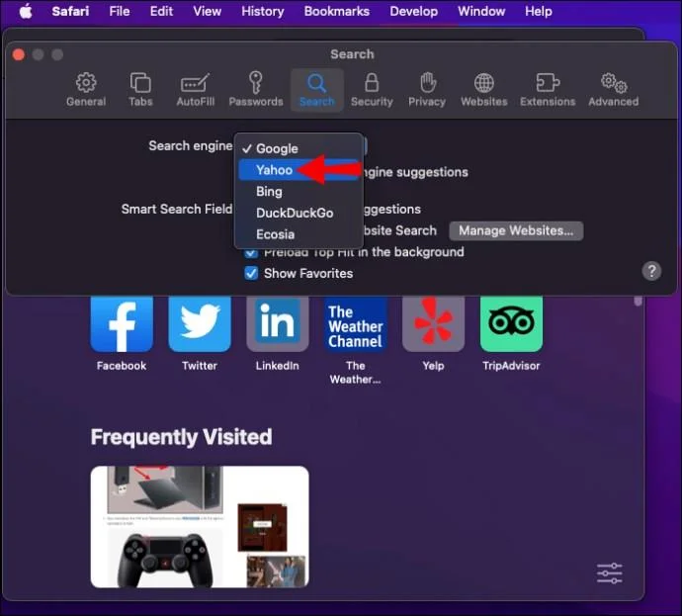Open the Extensions preferences pane

pos(548,90)
